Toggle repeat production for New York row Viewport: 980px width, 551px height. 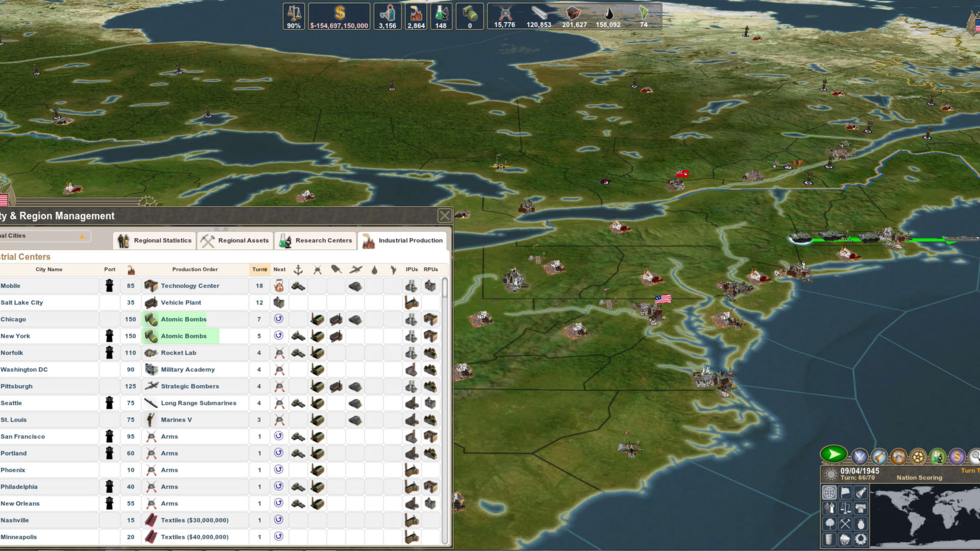(279, 336)
